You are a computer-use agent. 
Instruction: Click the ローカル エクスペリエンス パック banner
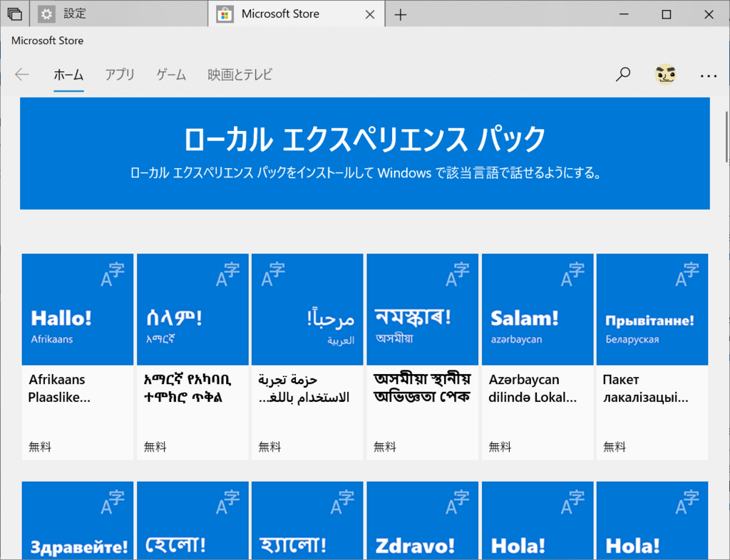pyautogui.click(x=365, y=153)
